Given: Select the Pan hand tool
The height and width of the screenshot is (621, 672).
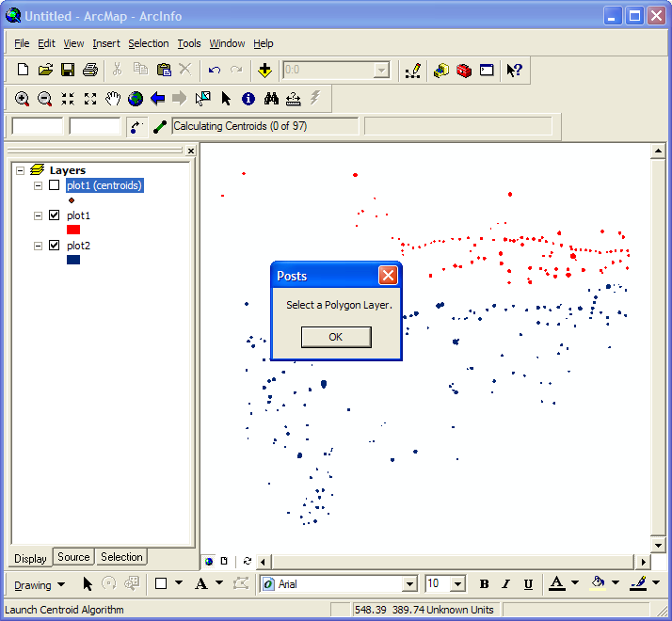Looking at the screenshot, I should [113, 98].
